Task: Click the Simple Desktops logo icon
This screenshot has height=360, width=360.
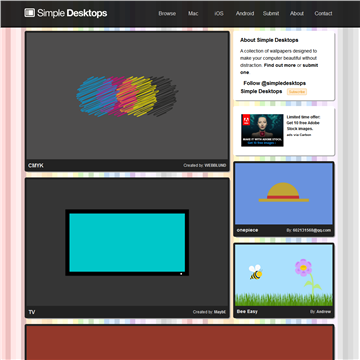Action: [29, 13]
